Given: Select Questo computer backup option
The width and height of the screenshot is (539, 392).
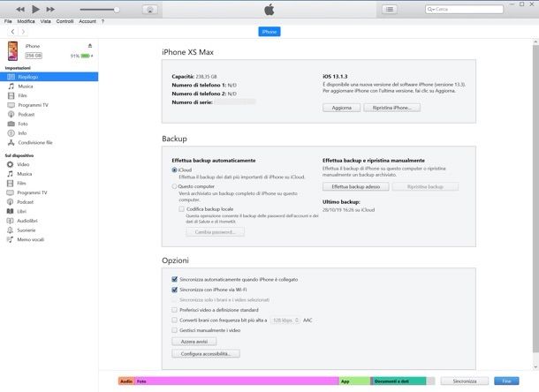Looking at the screenshot, I should tap(174, 186).
